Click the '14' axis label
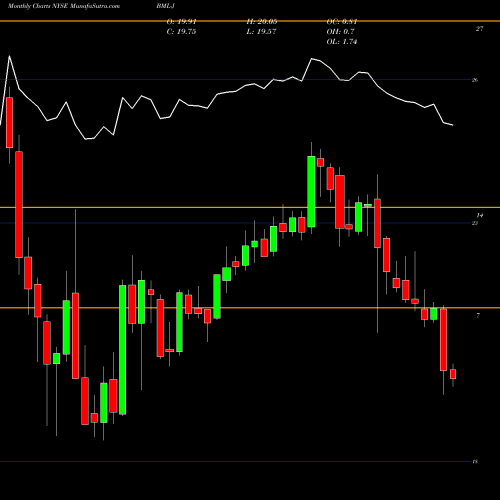This screenshot has height=500, width=500. [x=479, y=215]
